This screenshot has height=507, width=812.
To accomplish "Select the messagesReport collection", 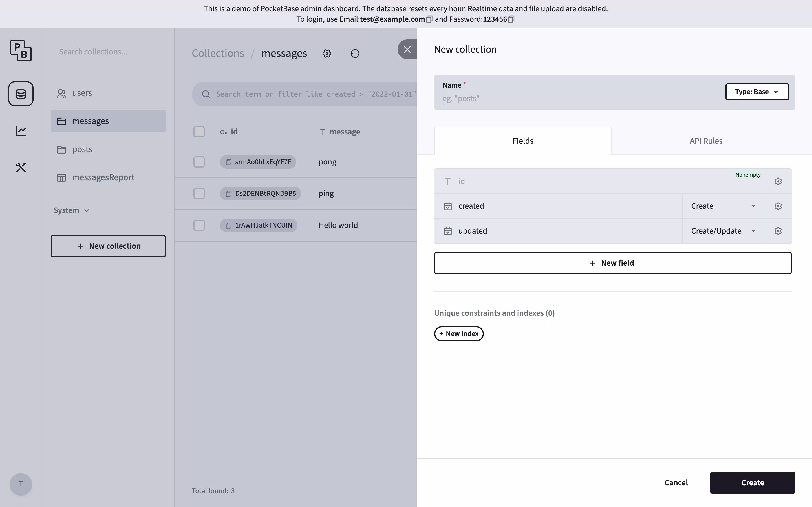I will point(103,177).
